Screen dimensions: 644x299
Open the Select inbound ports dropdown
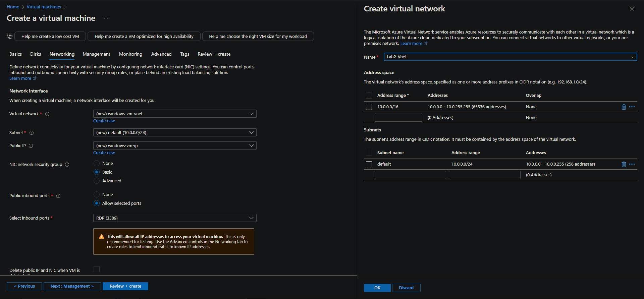pyautogui.click(x=175, y=218)
